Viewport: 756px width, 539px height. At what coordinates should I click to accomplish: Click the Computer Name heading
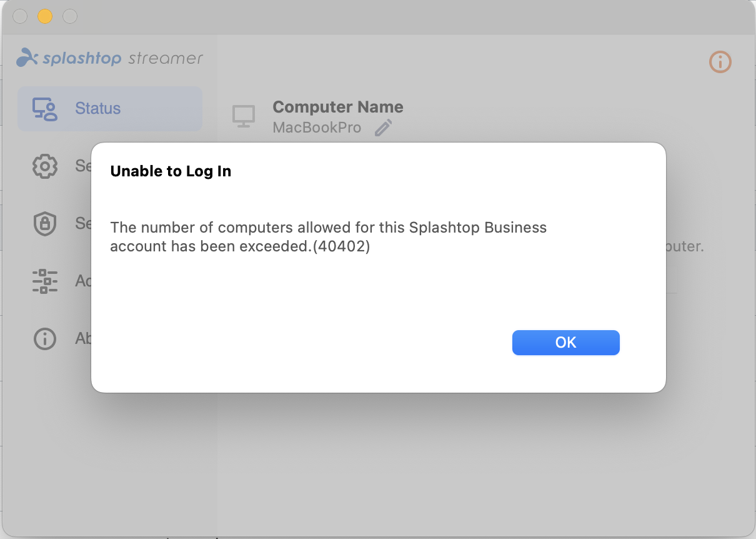click(338, 107)
